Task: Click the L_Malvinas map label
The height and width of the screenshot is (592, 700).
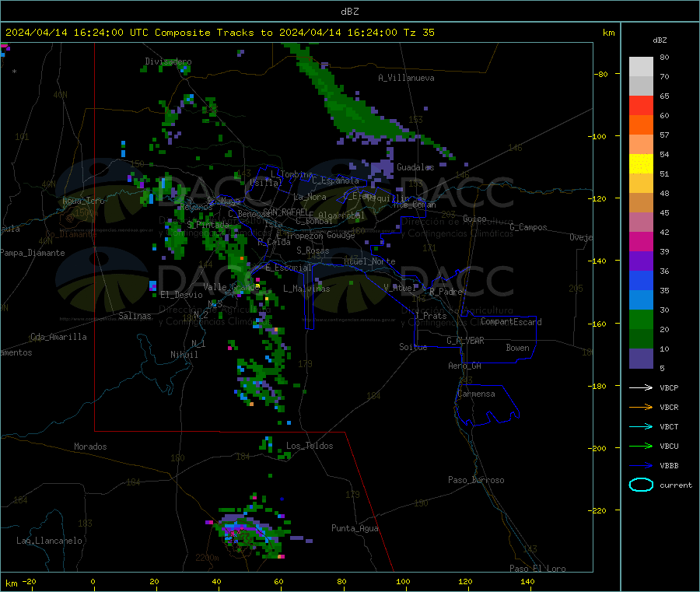Action: pos(306,289)
